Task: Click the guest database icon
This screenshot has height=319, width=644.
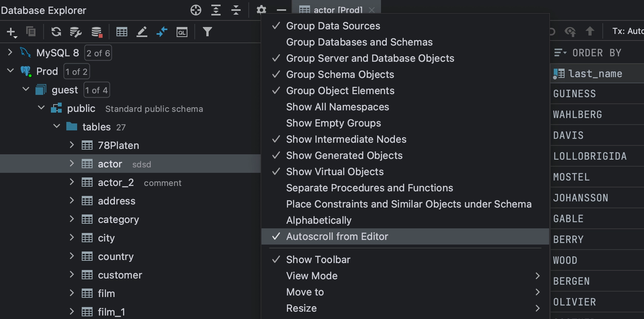Action: 41,90
